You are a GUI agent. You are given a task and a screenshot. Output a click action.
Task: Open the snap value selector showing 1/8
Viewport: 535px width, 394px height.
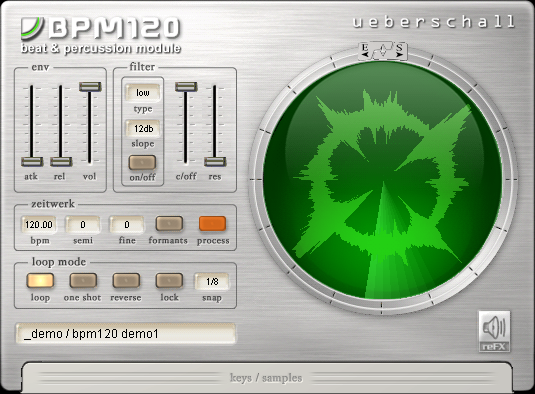coord(212,281)
